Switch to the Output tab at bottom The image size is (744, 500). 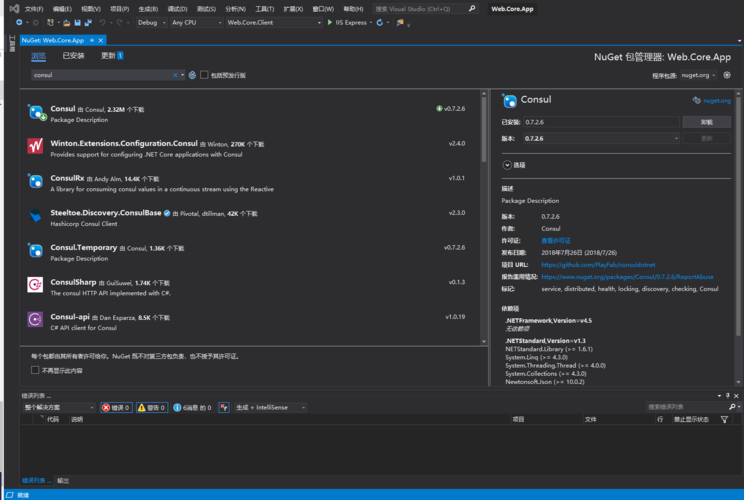(63, 481)
